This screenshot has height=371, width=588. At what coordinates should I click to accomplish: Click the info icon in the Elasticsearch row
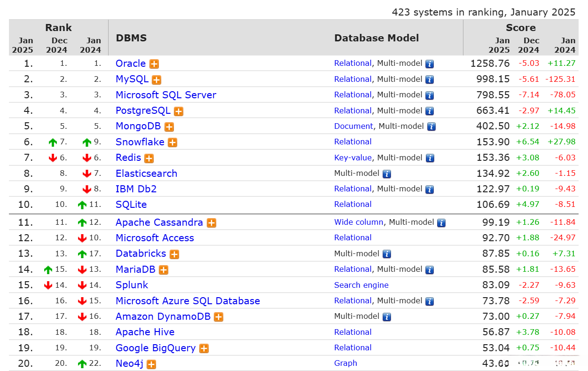click(387, 174)
